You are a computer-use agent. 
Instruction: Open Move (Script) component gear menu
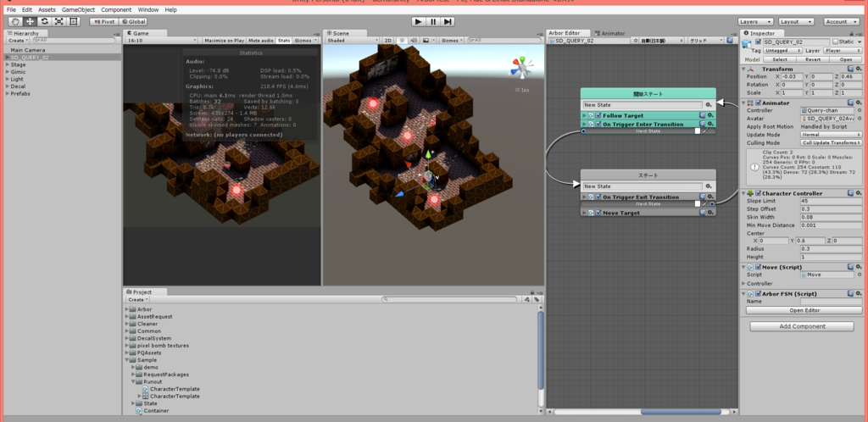tap(859, 267)
